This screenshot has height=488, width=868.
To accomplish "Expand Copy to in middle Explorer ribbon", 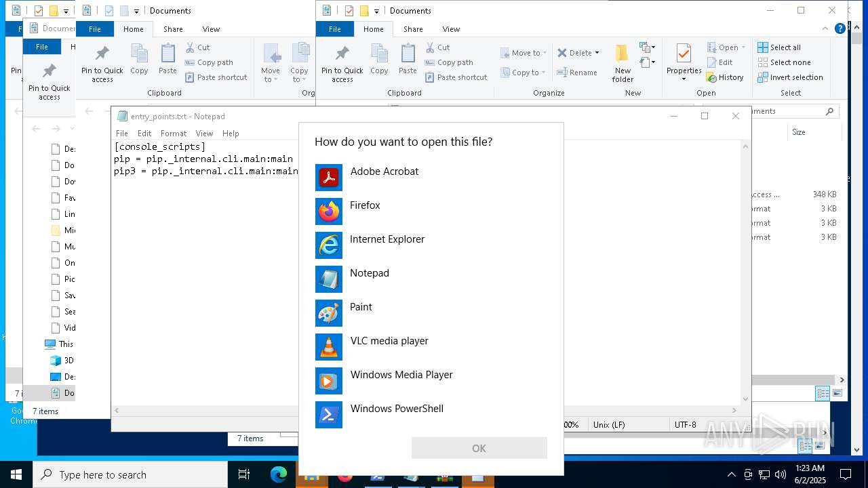I will click(x=299, y=64).
